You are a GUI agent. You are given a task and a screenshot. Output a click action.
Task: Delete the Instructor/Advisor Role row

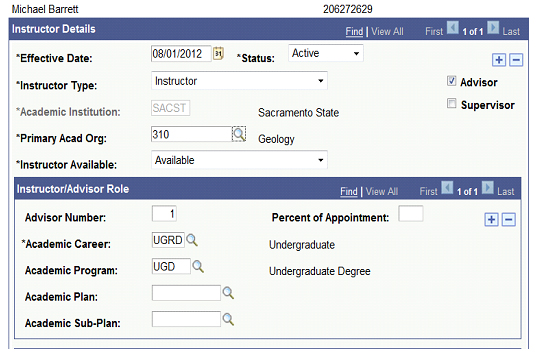point(509,220)
